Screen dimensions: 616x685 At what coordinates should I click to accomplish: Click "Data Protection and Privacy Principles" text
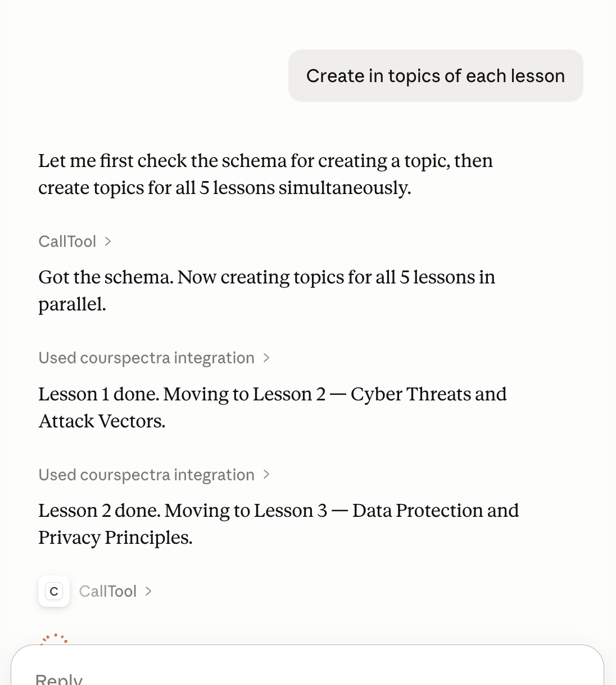pyautogui.click(x=279, y=524)
